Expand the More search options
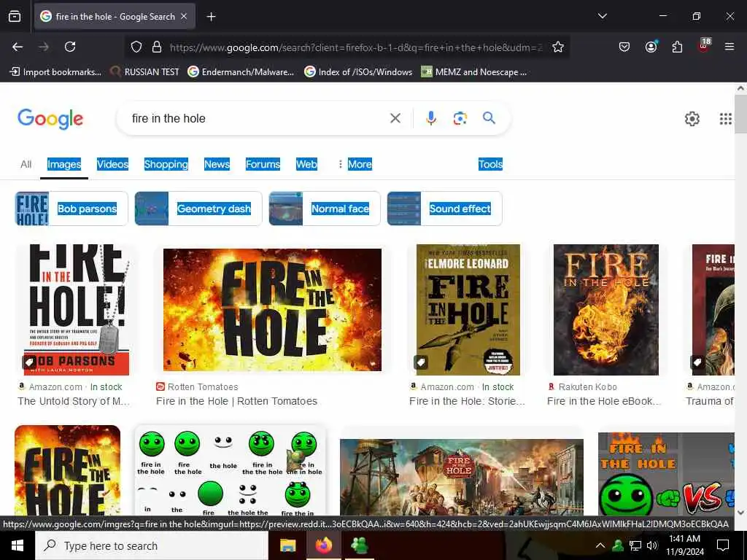Screen dimensions: 747x560 (355, 164)
